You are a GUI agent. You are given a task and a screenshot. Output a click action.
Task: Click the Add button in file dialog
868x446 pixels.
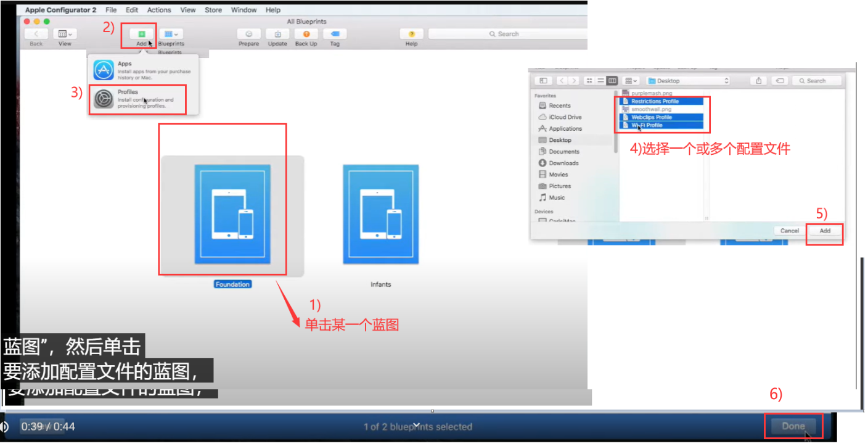[825, 231]
